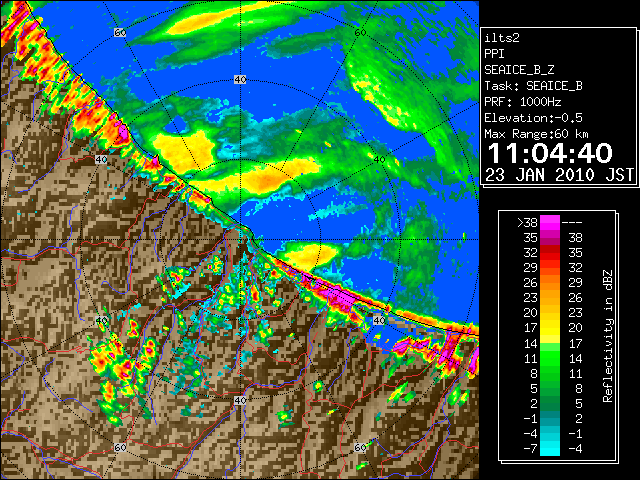Pick the bright green 11–14 dBZ swatch
640x480 pixels.
[550, 358]
